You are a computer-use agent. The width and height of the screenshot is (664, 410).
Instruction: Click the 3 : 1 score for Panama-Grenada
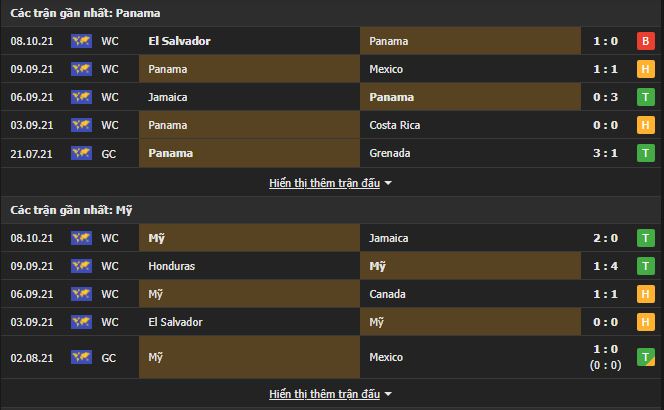click(605, 153)
